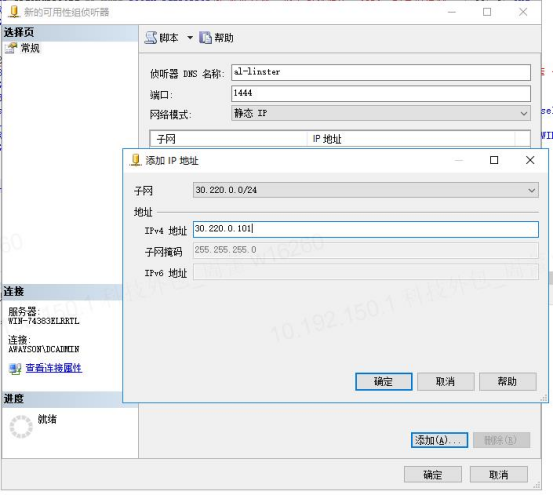Click the 添加 IP 地址 dialog title icon
554x496 pixels.
pos(135,160)
